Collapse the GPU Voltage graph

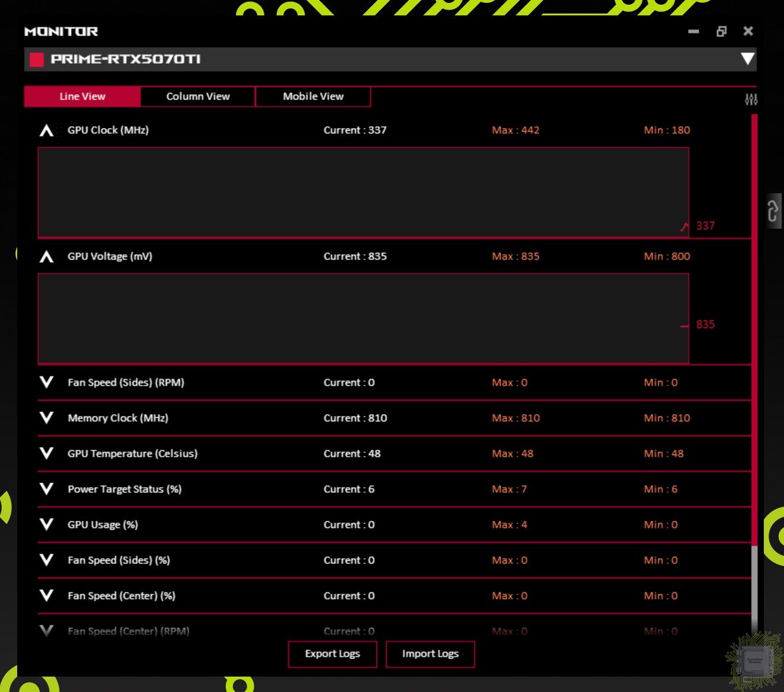point(46,257)
